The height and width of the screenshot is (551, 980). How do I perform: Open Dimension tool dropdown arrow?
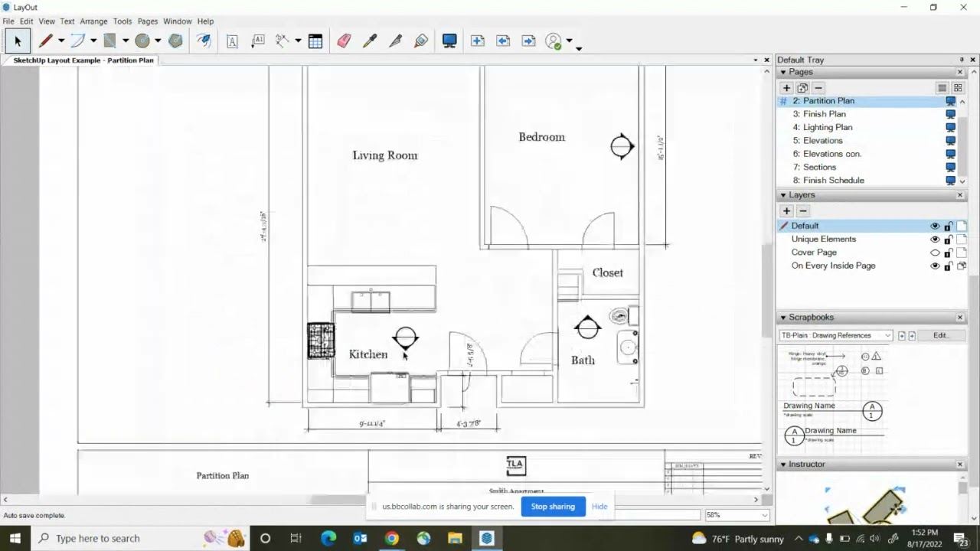(298, 41)
